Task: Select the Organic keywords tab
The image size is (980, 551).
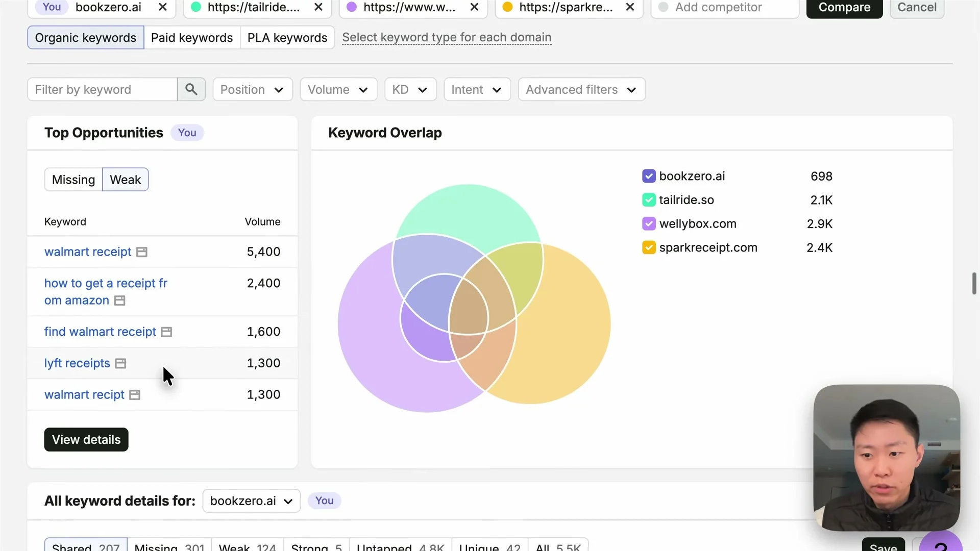Action: (x=86, y=38)
